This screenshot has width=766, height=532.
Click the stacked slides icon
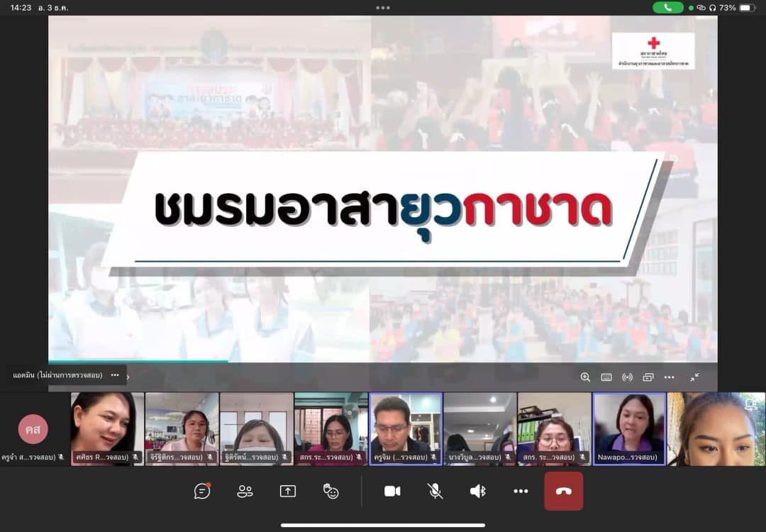pyautogui.click(x=648, y=377)
